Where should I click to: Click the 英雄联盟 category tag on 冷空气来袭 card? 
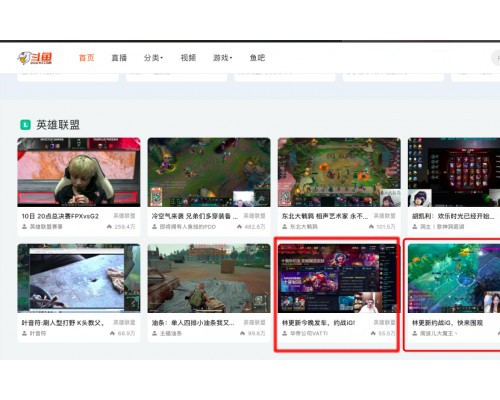254,216
